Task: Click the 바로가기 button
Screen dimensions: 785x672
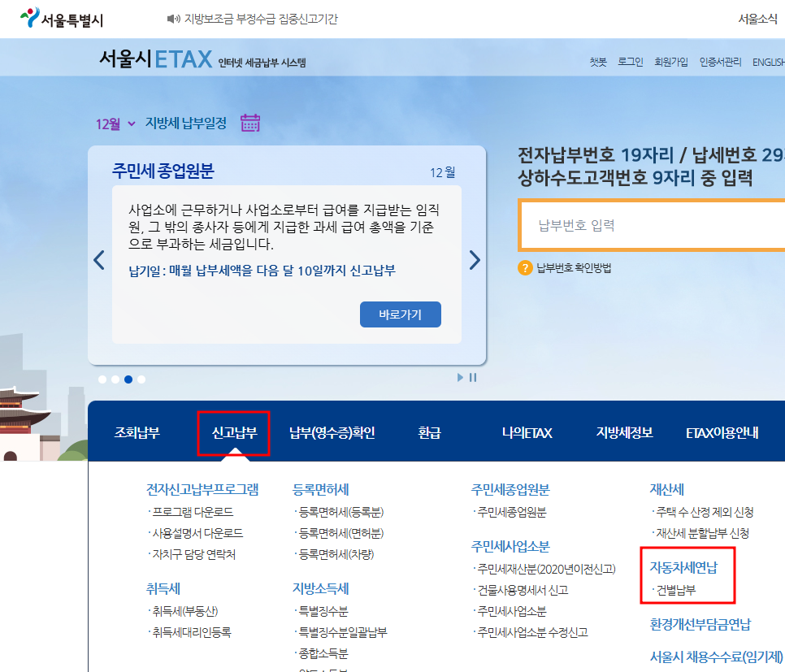Action: point(401,314)
